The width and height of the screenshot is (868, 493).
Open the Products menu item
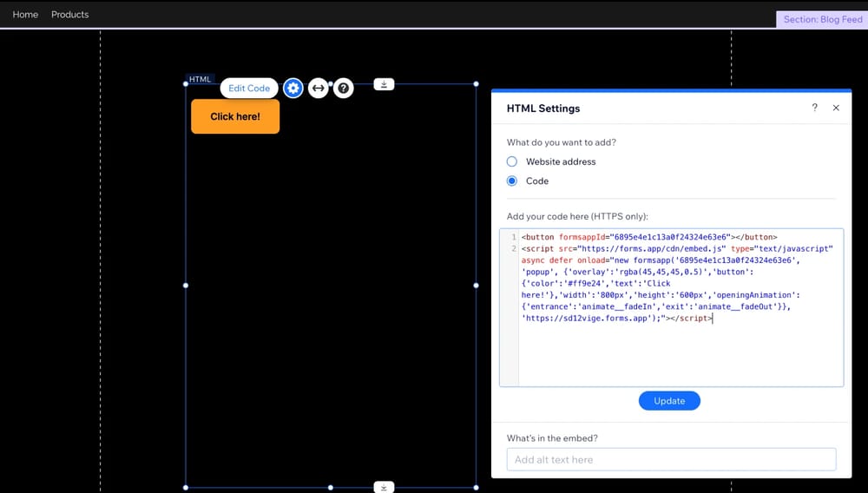[x=69, y=15]
